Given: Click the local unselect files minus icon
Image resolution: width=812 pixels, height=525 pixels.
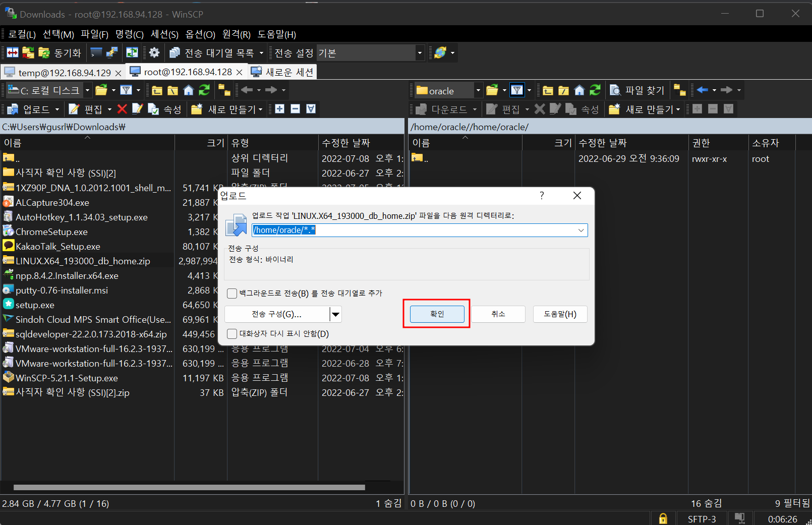Looking at the screenshot, I should click(x=295, y=109).
